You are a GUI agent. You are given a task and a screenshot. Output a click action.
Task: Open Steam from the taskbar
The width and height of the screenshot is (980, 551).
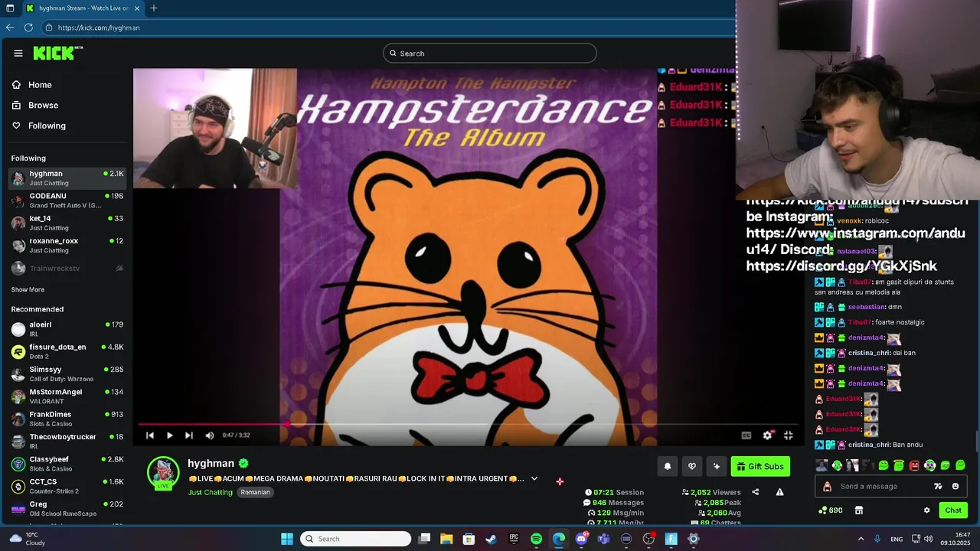click(491, 539)
